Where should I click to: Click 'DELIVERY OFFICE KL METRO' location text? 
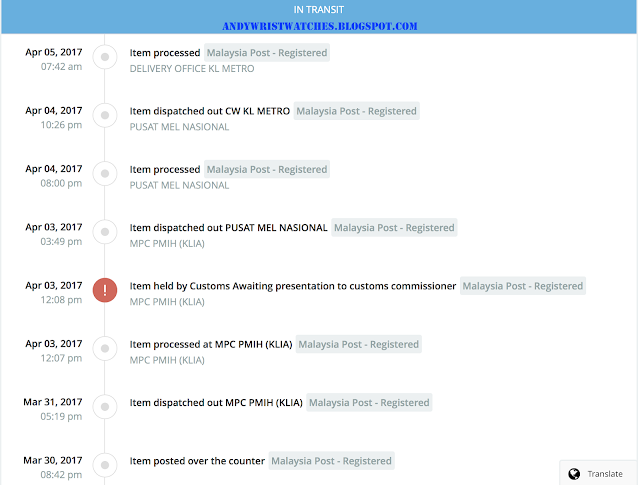pyautogui.click(x=192, y=69)
